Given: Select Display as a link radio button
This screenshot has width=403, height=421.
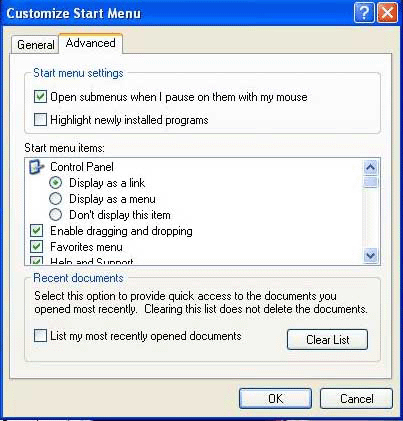Looking at the screenshot, I should tap(55, 183).
